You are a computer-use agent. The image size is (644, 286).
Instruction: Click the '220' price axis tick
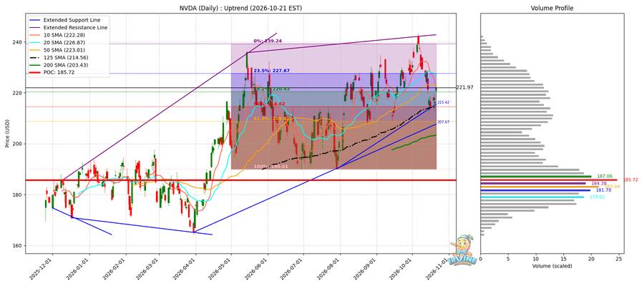17,93
